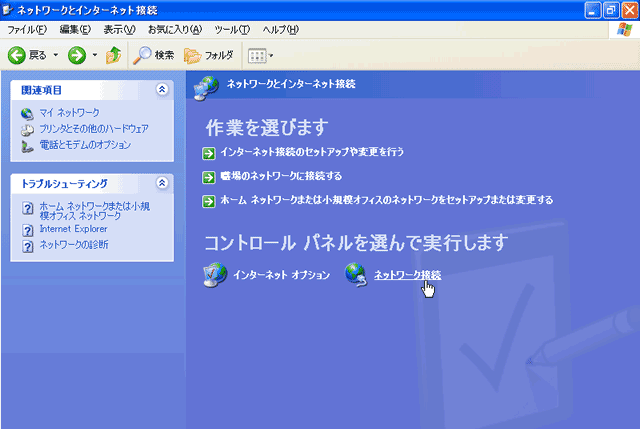Click the printer icon for プリンタとその他のハードウェア

[27, 130]
